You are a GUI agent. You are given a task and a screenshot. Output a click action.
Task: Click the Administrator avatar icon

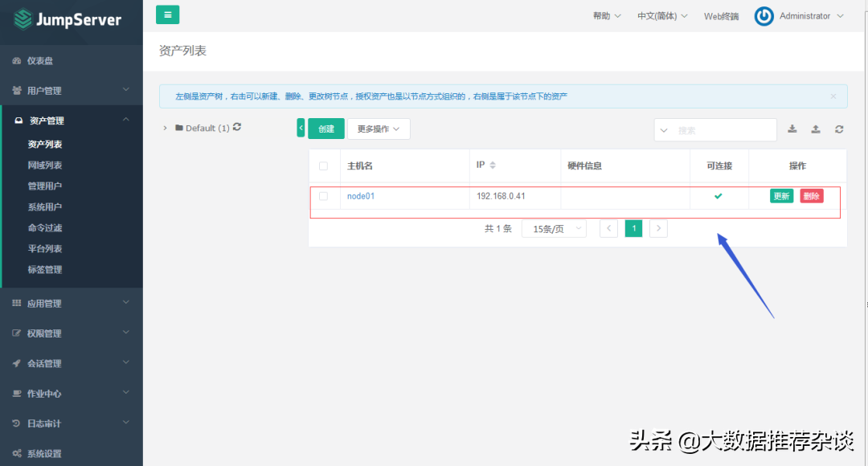764,16
